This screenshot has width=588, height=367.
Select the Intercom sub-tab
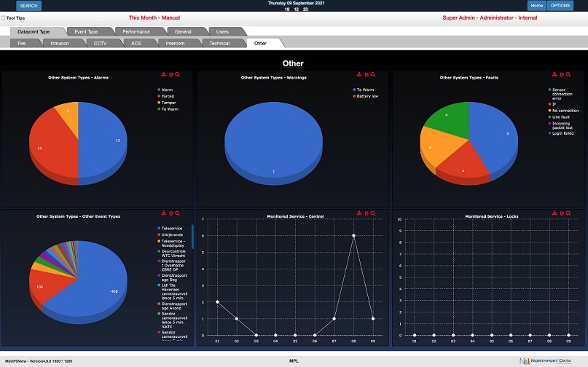coord(174,44)
